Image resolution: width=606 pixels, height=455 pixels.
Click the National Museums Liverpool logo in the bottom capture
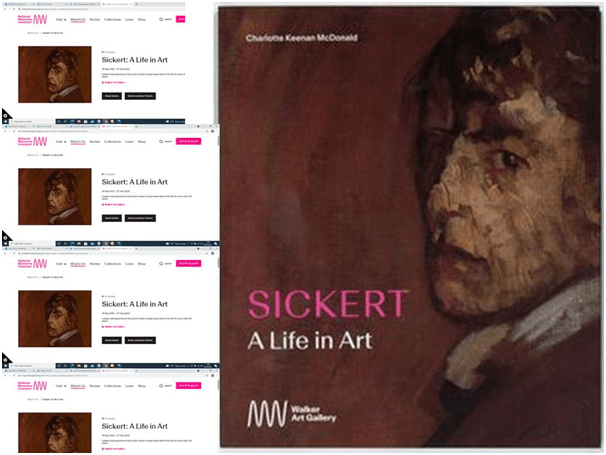32,386
